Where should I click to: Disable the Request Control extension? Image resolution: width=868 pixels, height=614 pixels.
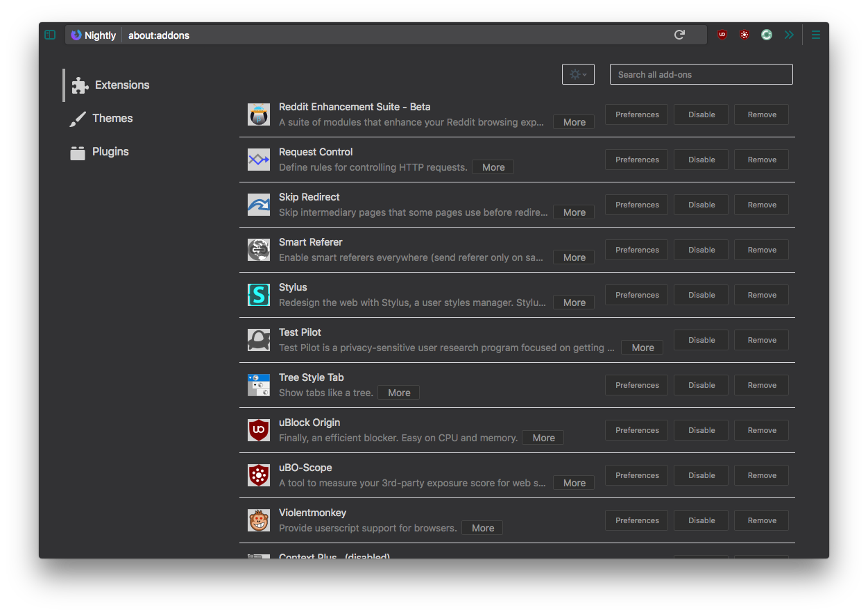pyautogui.click(x=701, y=160)
